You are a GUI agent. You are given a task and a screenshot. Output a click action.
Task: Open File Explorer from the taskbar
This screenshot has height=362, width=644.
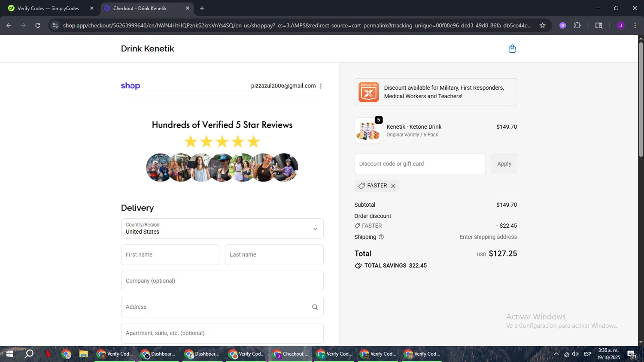(83, 354)
